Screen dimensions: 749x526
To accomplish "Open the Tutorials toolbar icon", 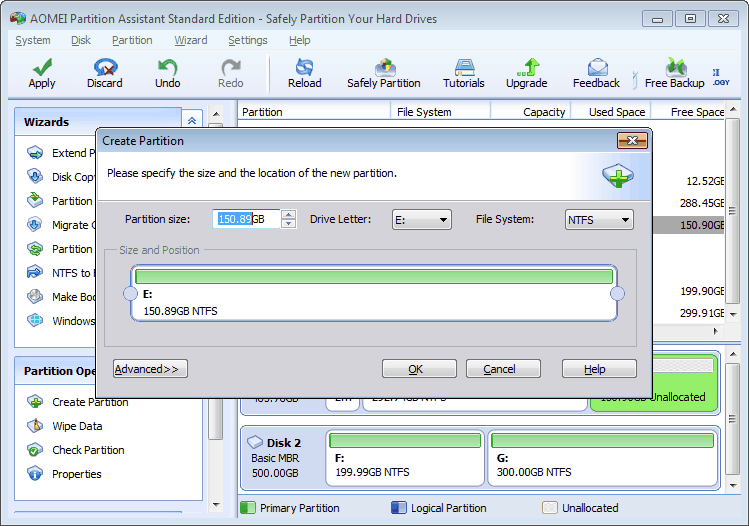I will point(464,67).
